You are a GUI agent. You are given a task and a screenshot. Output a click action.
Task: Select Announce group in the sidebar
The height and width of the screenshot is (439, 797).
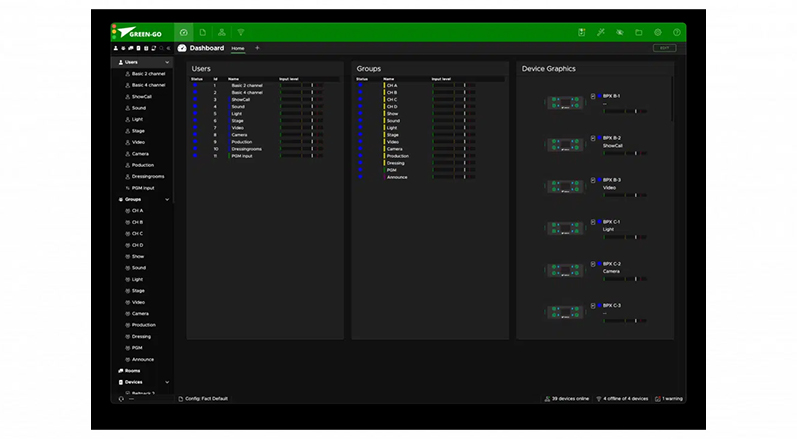tap(144, 359)
